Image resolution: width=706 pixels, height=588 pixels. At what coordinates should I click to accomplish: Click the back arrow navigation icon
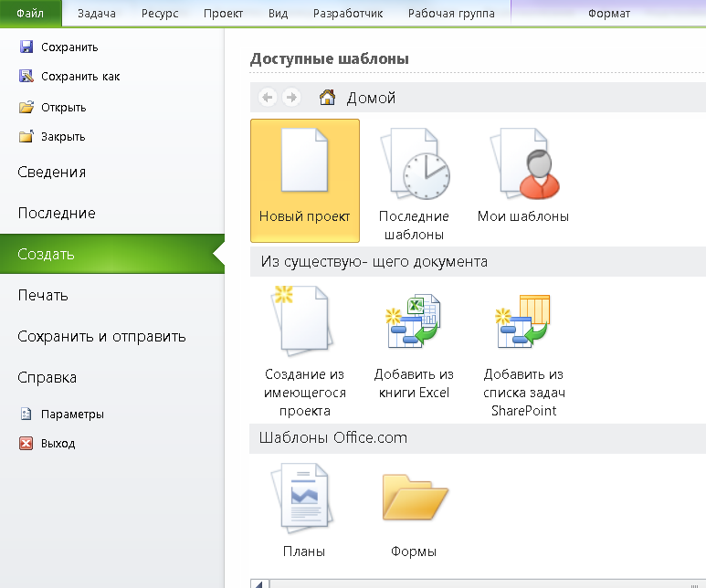click(268, 98)
